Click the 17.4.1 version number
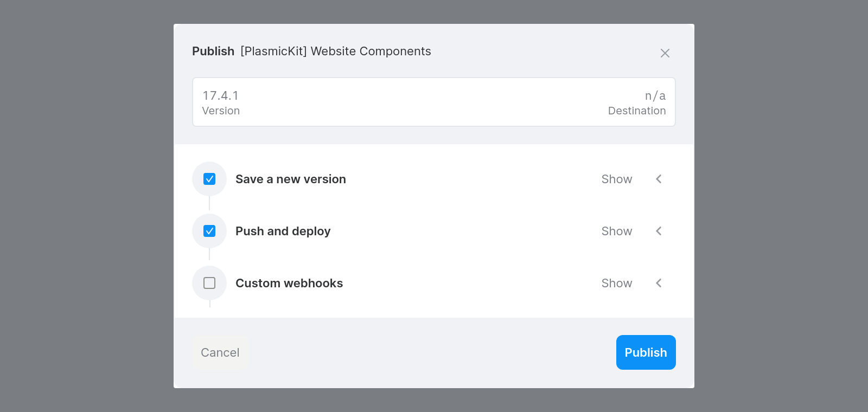 click(x=221, y=95)
